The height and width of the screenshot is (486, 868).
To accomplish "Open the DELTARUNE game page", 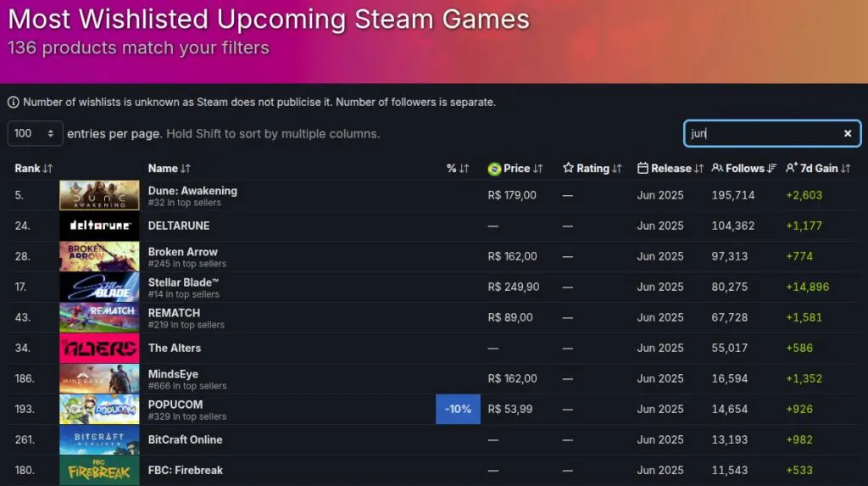I will tap(179, 226).
